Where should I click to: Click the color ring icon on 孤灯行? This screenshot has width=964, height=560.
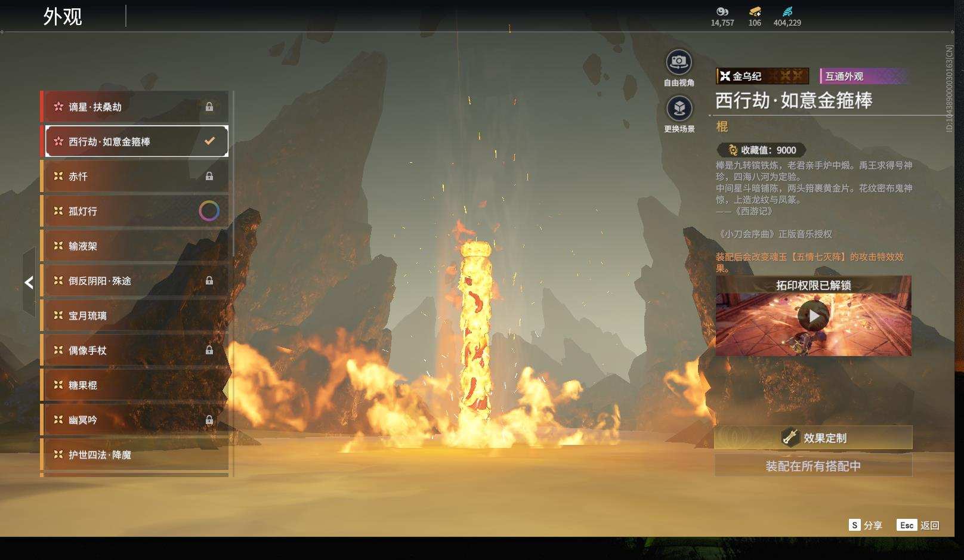[x=209, y=211]
